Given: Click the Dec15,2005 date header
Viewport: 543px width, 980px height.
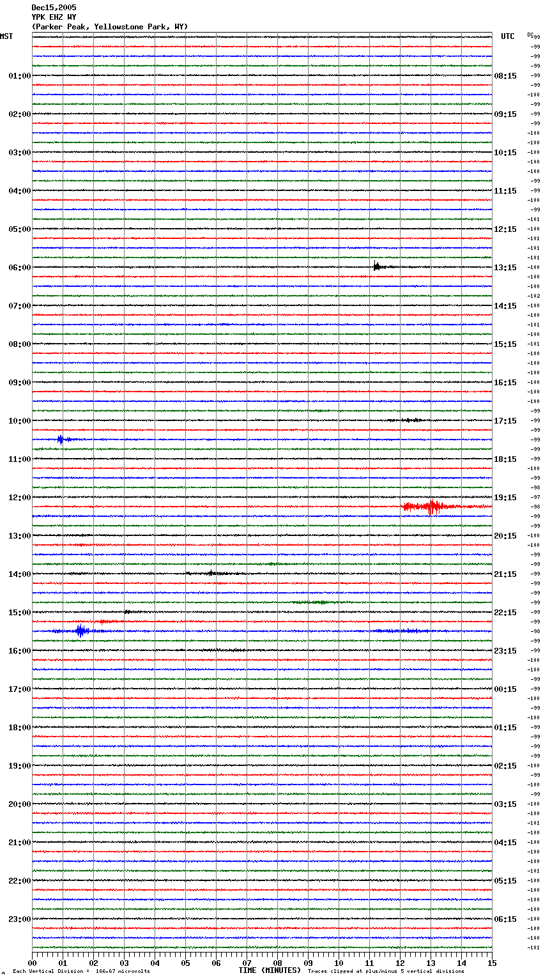Looking at the screenshot, I should 54,8.
